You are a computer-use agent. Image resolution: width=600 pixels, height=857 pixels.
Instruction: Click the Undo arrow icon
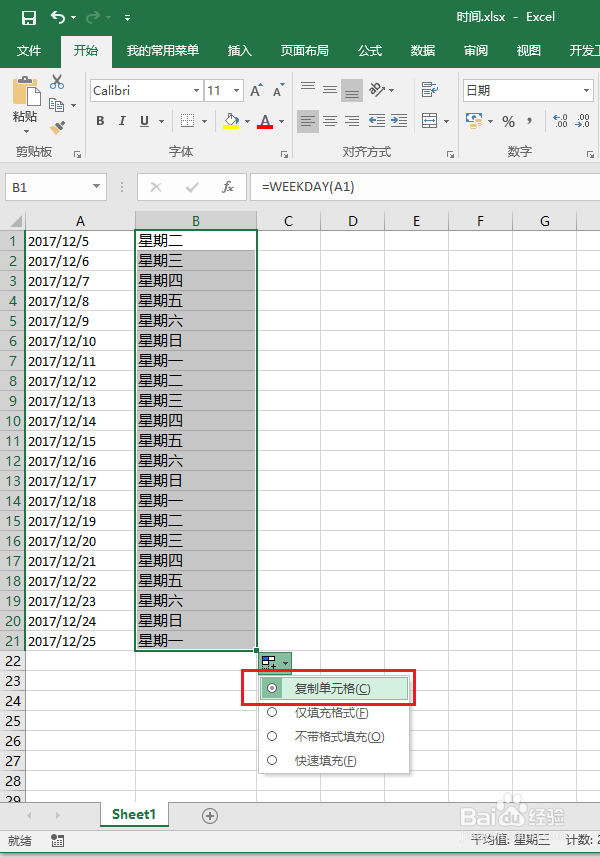point(58,17)
